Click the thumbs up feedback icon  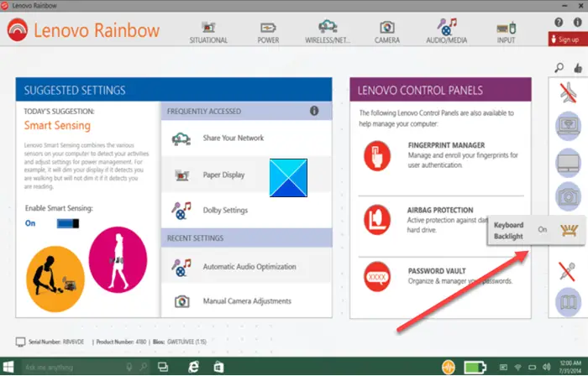[578, 68]
